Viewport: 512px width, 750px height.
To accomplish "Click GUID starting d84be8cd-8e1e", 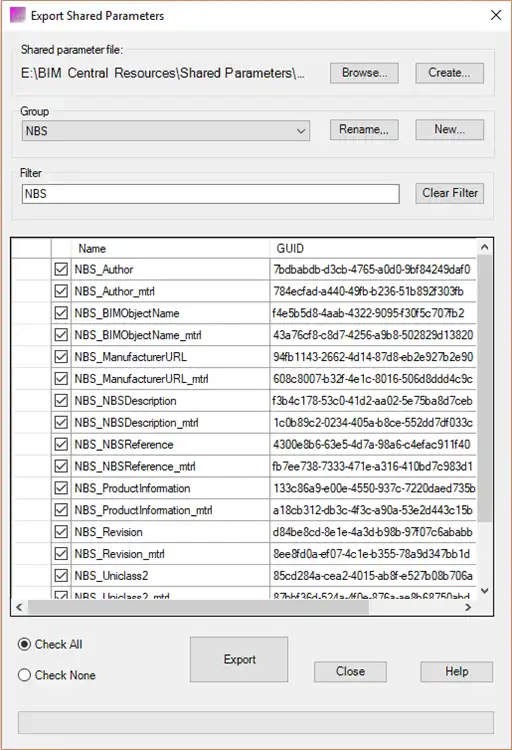I will point(373,532).
